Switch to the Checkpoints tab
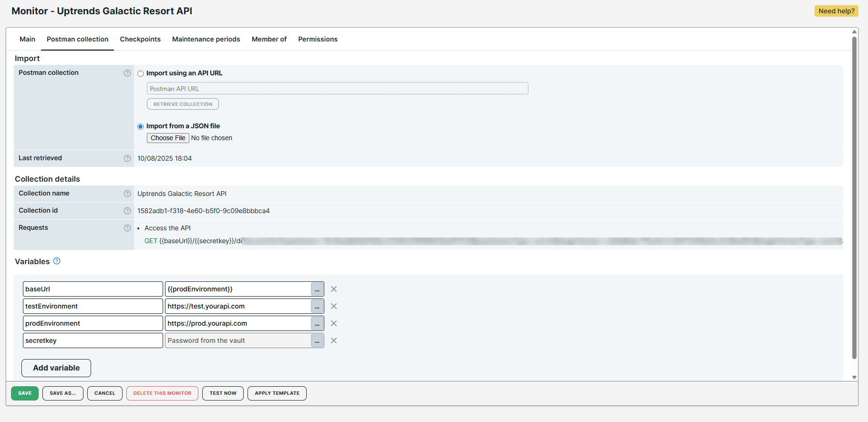 click(x=140, y=39)
